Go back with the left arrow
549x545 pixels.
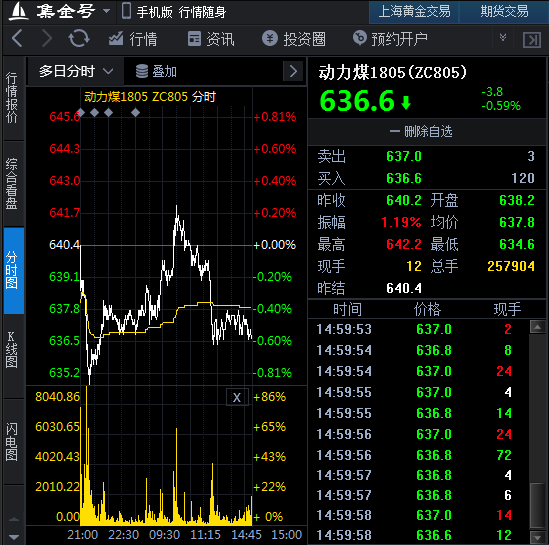pyautogui.click(x=17, y=38)
